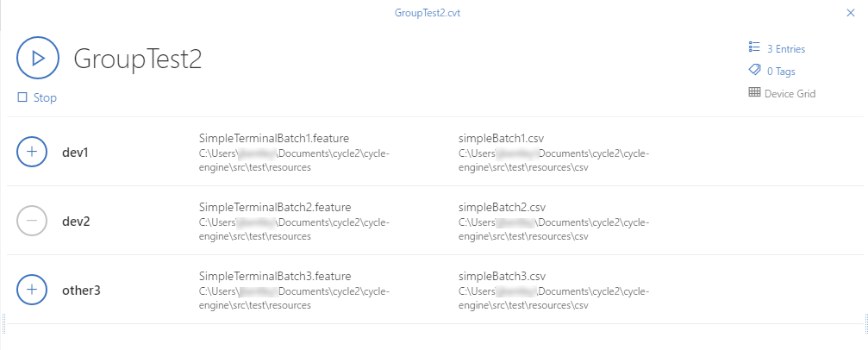The width and height of the screenshot is (868, 350).
Task: Click the simpleBatch2.csv file name
Action: [x=501, y=207]
